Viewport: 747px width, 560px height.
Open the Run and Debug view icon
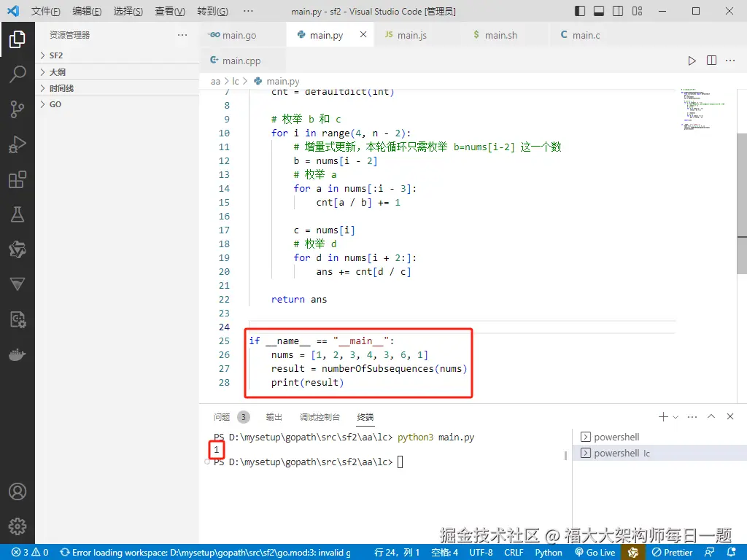click(x=18, y=144)
